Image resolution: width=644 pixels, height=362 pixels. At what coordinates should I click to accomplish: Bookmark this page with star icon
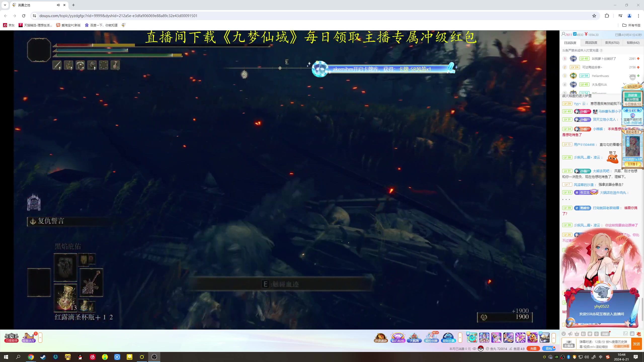(x=594, y=16)
